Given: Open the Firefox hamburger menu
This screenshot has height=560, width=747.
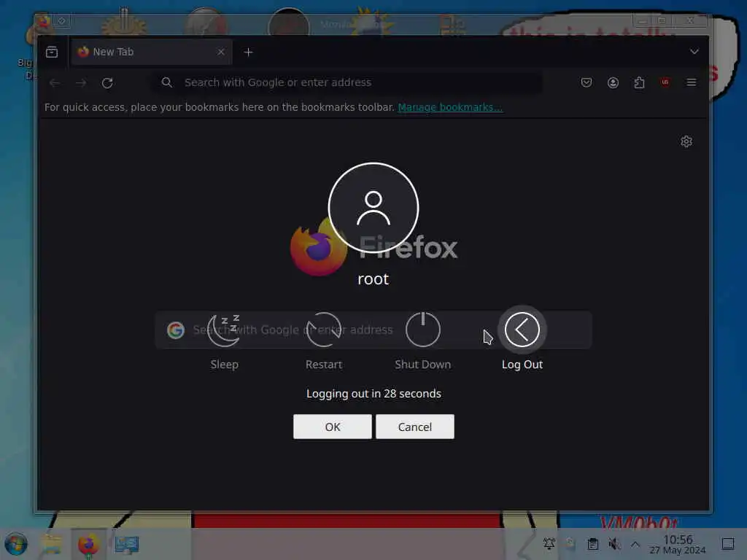Looking at the screenshot, I should (692, 82).
